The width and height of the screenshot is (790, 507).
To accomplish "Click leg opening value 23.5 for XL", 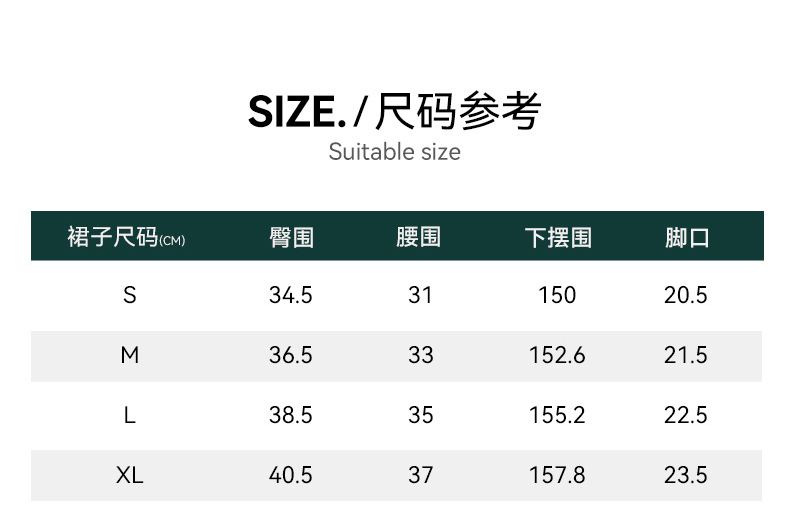I will tap(686, 475).
